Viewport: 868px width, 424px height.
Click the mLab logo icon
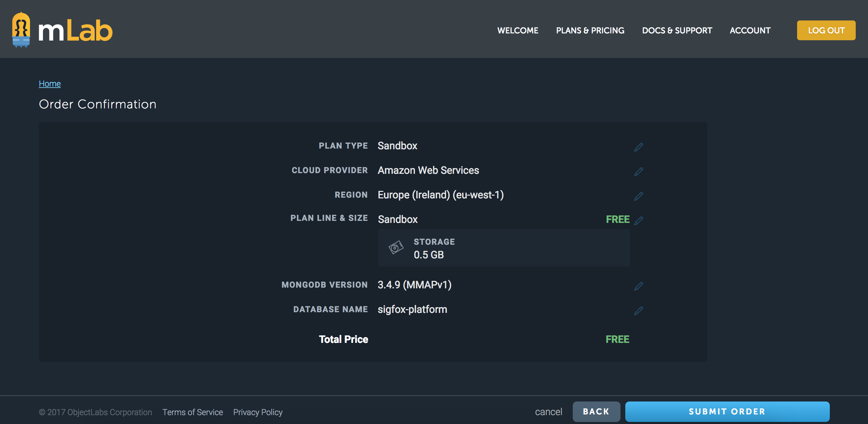pos(21,30)
